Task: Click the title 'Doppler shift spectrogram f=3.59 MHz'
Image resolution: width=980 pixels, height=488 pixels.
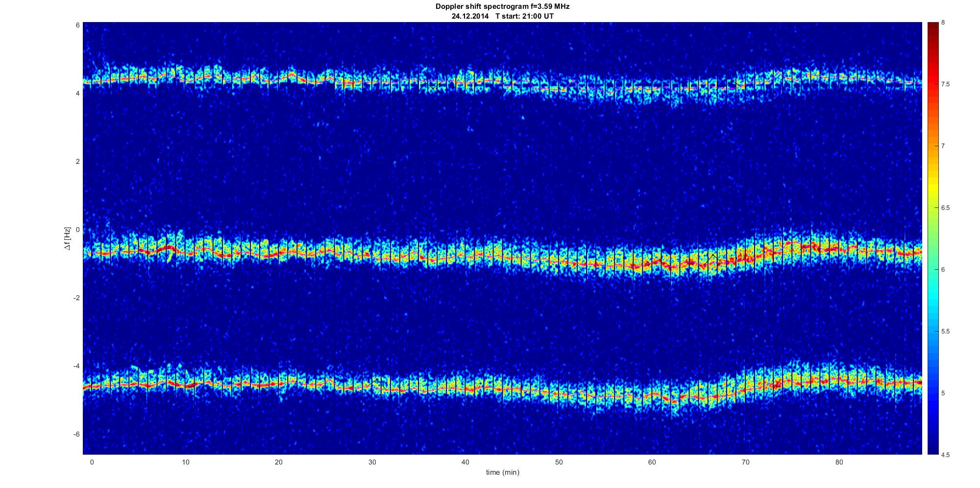Action: 502,7
